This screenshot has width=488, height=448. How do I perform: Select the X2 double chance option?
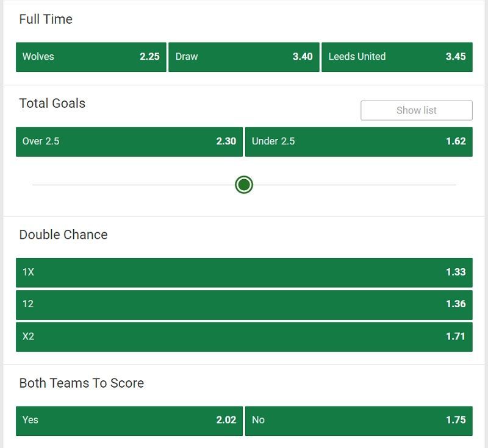pyautogui.click(x=244, y=336)
